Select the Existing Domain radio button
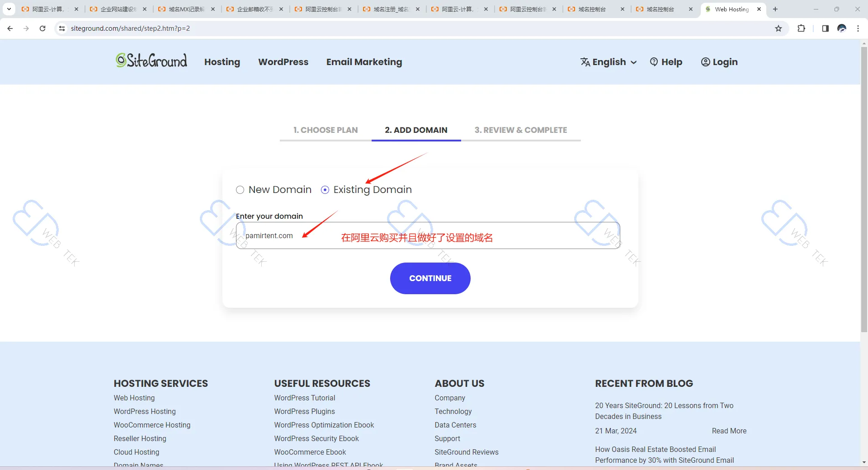 (x=325, y=190)
